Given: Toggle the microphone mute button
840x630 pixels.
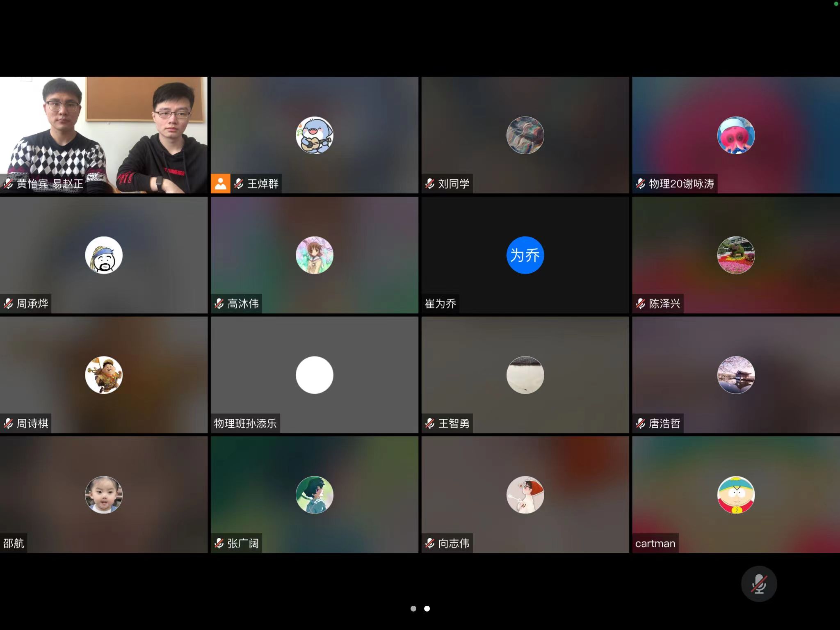Looking at the screenshot, I should pyautogui.click(x=758, y=583).
